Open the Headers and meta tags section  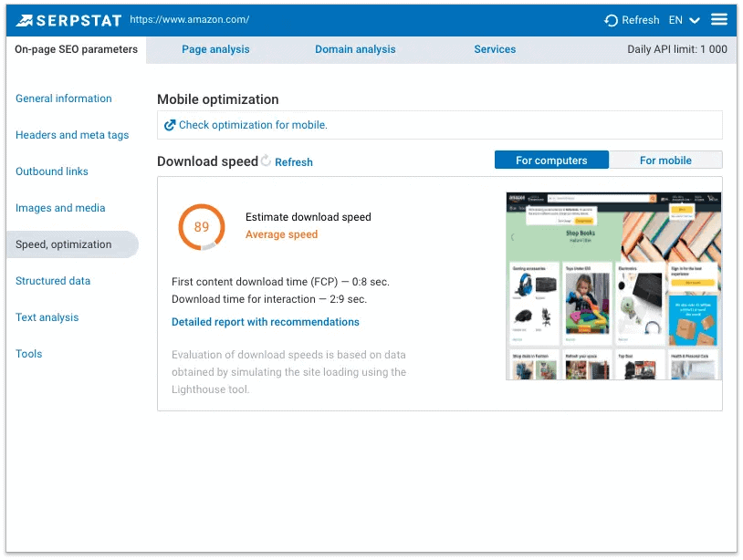coord(72,135)
